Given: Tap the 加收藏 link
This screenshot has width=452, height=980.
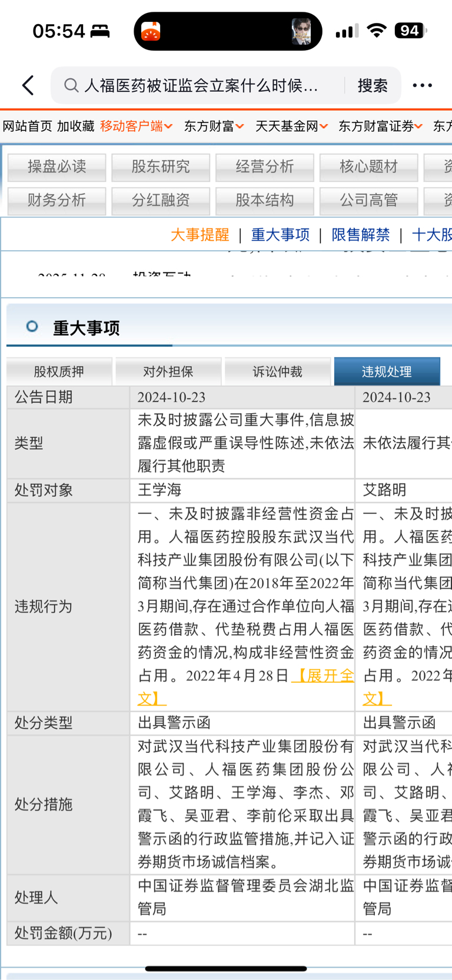Looking at the screenshot, I should 75,126.
